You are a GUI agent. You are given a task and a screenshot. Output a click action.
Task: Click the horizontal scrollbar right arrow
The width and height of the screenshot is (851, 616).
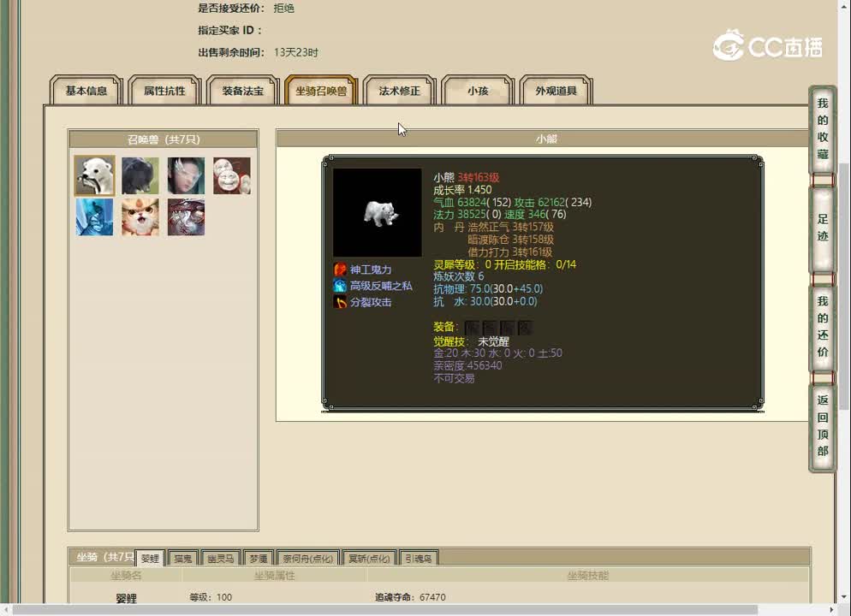[x=831, y=610]
